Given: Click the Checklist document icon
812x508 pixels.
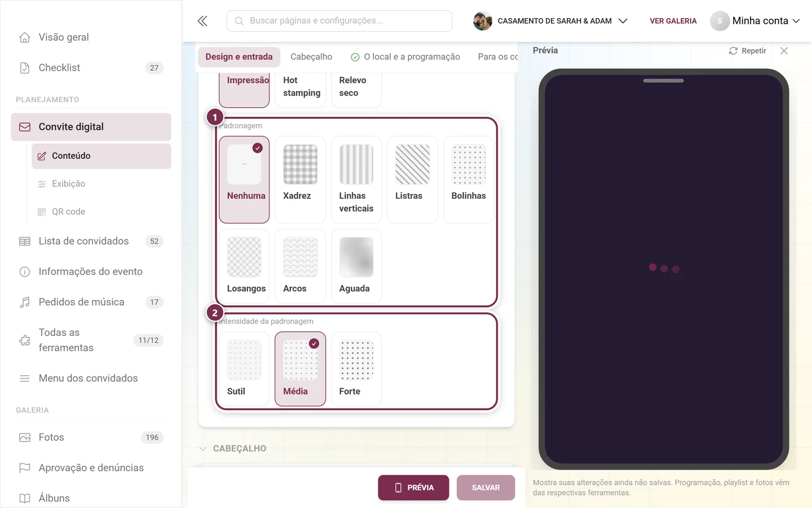Looking at the screenshot, I should pos(25,68).
